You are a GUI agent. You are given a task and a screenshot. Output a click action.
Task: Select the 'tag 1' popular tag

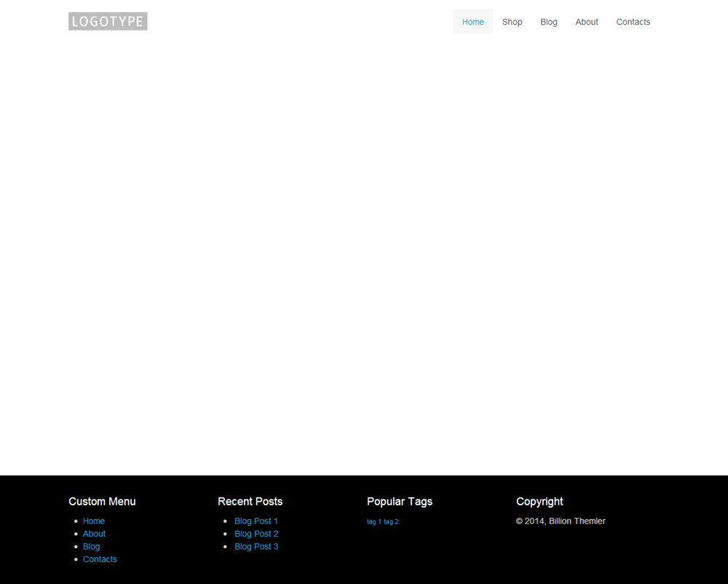(373, 522)
